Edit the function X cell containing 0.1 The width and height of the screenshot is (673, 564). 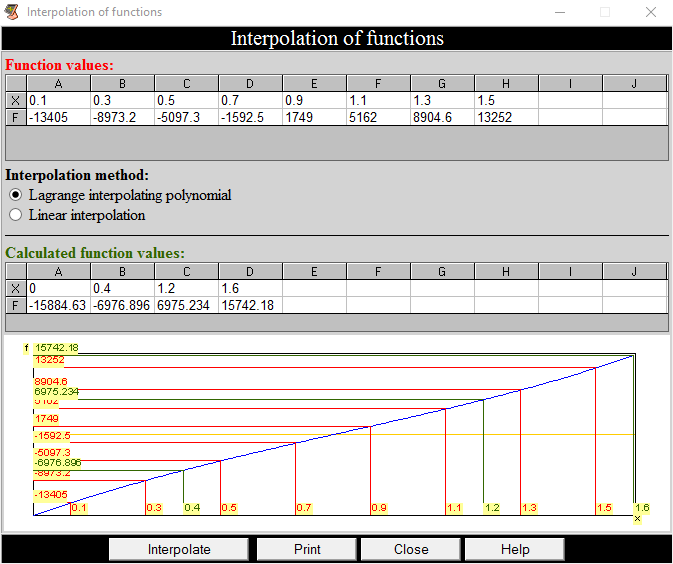coord(58,101)
